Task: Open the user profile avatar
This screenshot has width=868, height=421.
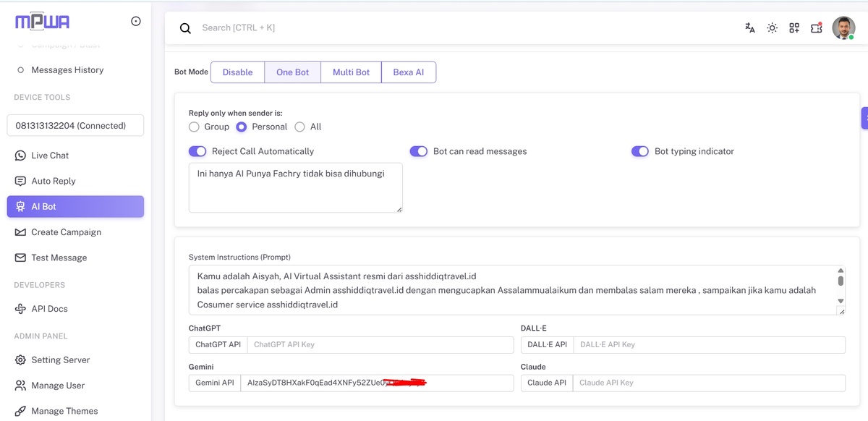Action: click(843, 28)
